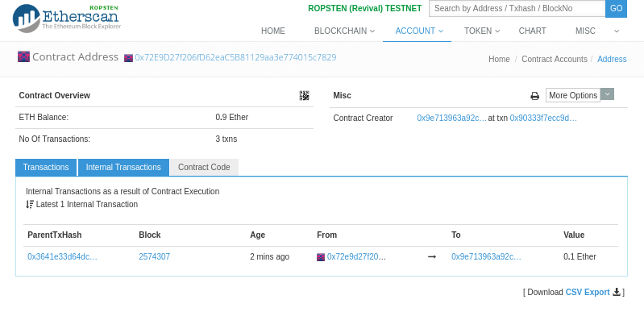Open the Contract Code tab

(204, 168)
